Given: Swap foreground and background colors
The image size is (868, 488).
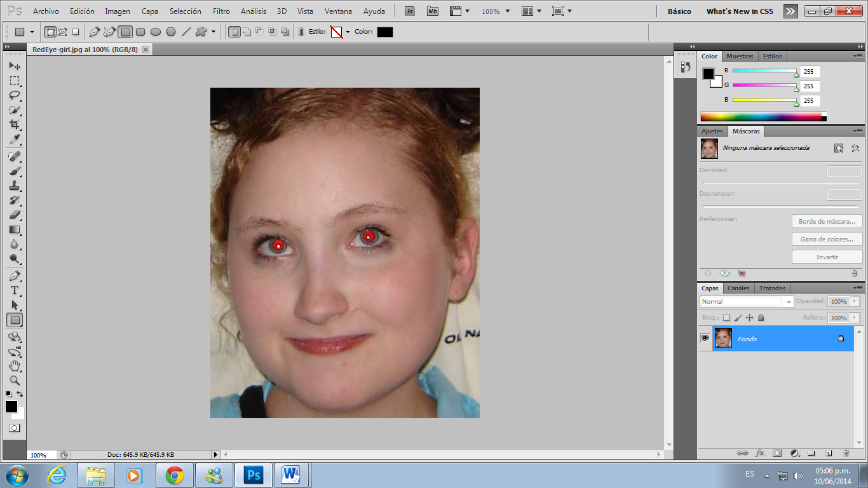Looking at the screenshot, I should coord(20,395).
